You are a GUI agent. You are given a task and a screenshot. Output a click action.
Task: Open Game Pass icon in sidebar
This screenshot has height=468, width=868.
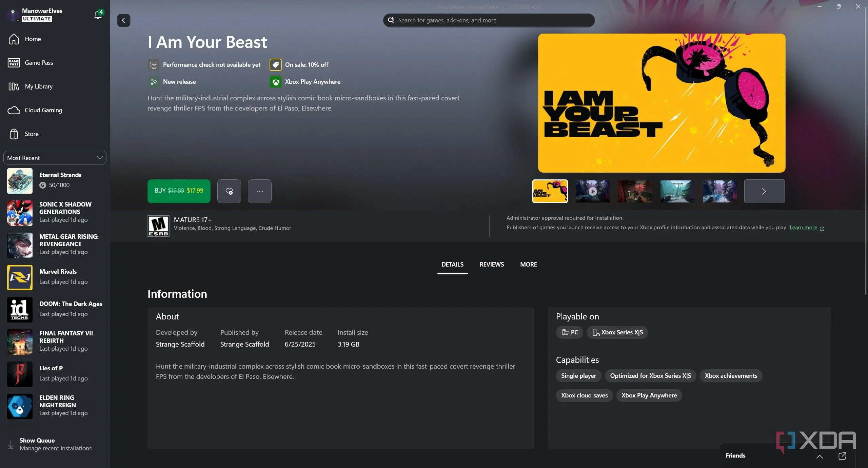[14, 63]
